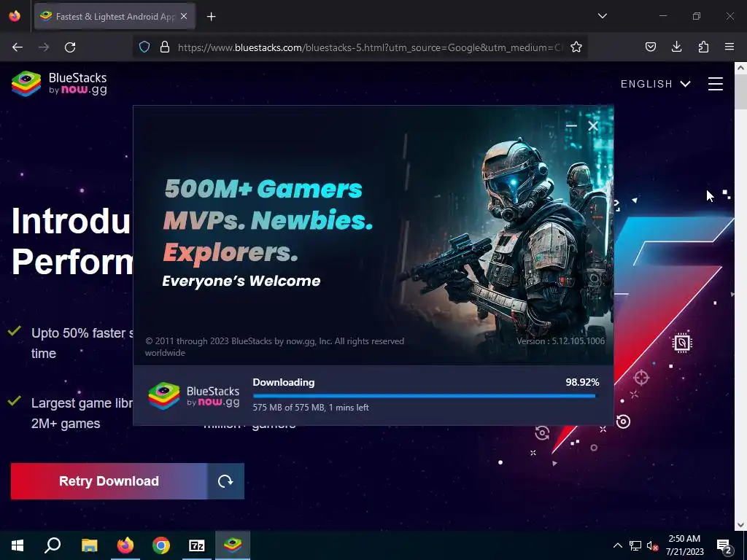The image size is (747, 560).
Task: Click the Firefox back arrow
Action: coord(18,47)
